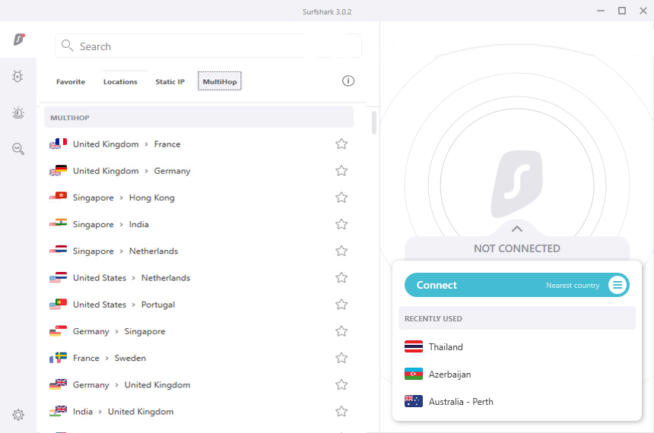Select Thailand from recently used
This screenshot has height=433, width=654.
point(517,347)
